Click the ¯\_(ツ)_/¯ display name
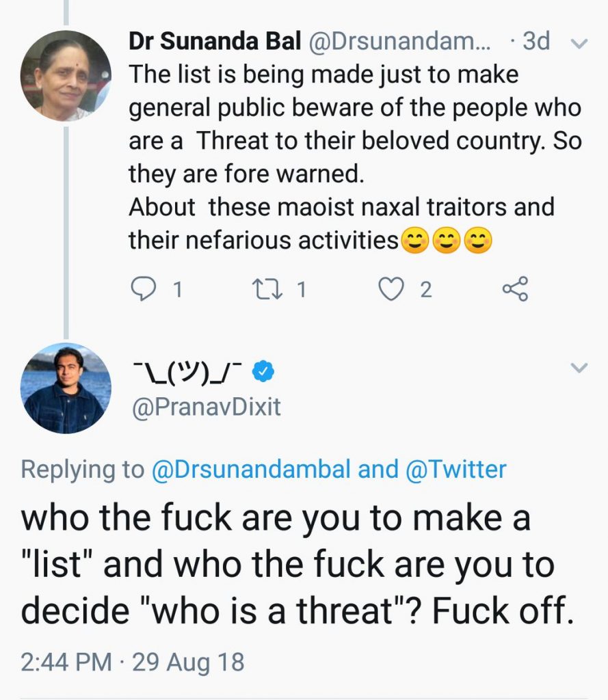 (188, 372)
